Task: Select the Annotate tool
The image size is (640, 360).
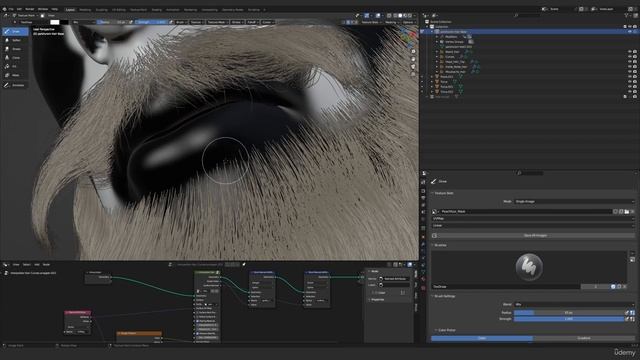Action: tap(15, 85)
